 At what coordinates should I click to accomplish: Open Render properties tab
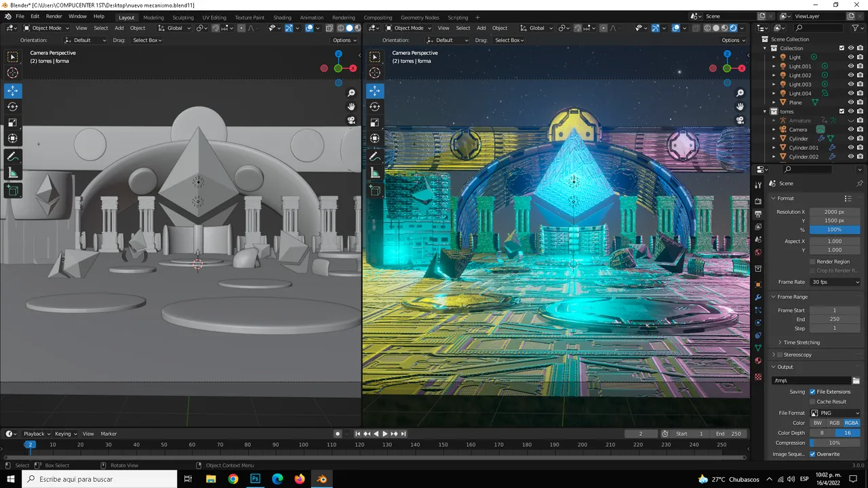pyautogui.click(x=758, y=202)
